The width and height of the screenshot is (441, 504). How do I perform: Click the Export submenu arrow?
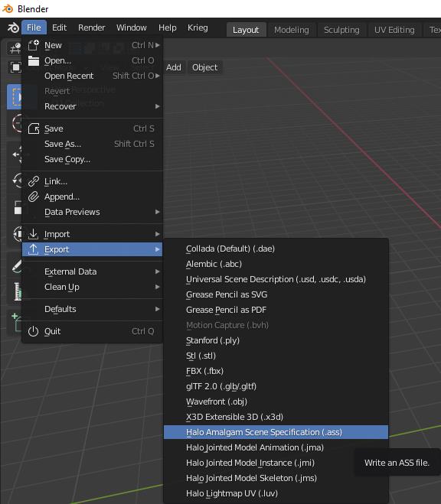tap(157, 249)
